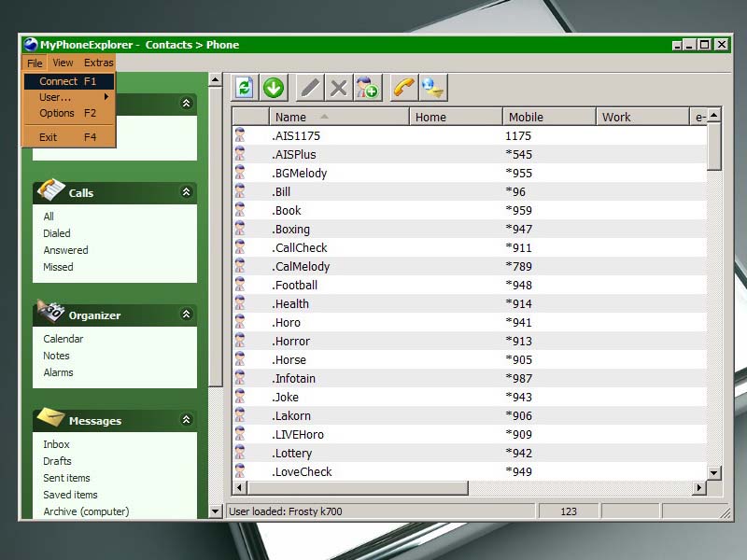The width and height of the screenshot is (747, 560).
Task: Select the .Health contact name
Action: coord(290,304)
